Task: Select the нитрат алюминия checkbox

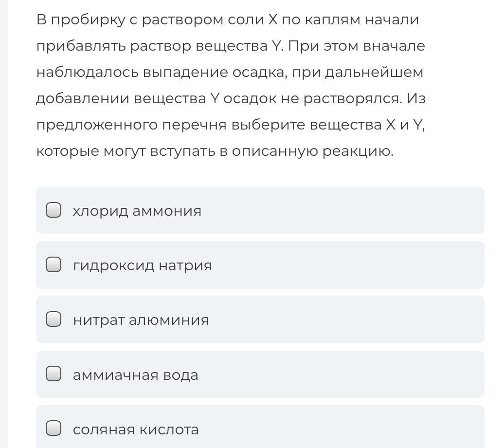Action: tap(54, 319)
